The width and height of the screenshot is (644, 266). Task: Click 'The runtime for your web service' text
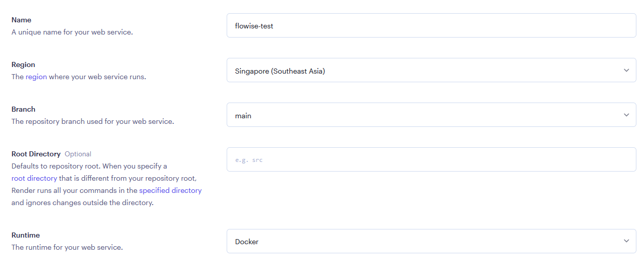click(67, 247)
